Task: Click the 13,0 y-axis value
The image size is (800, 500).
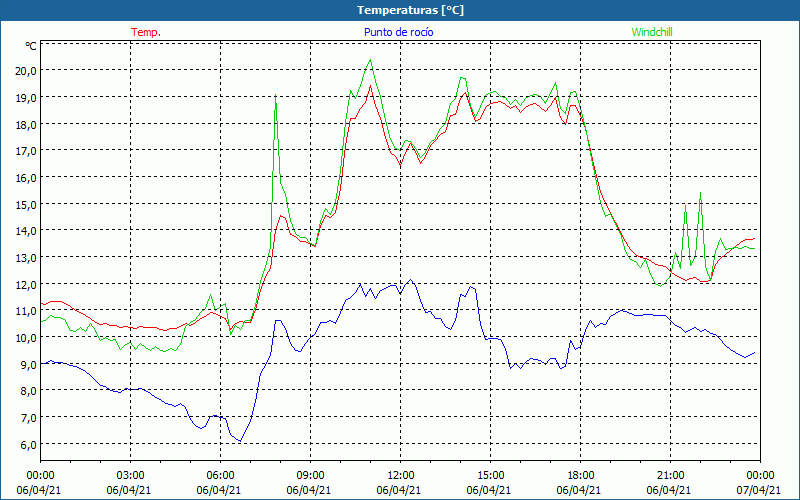Action: coord(26,257)
